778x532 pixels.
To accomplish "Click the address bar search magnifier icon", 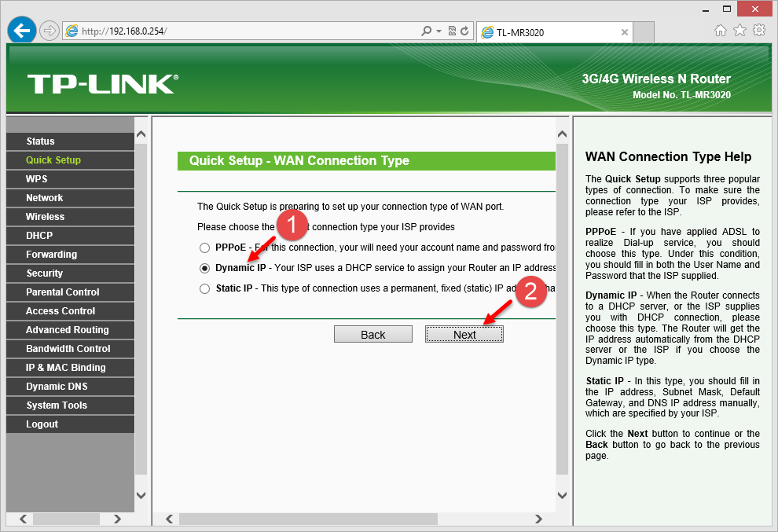I will (426, 31).
